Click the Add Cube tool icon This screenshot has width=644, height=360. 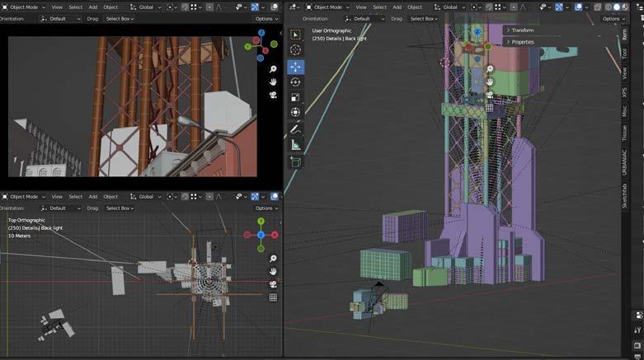pyautogui.click(x=295, y=162)
